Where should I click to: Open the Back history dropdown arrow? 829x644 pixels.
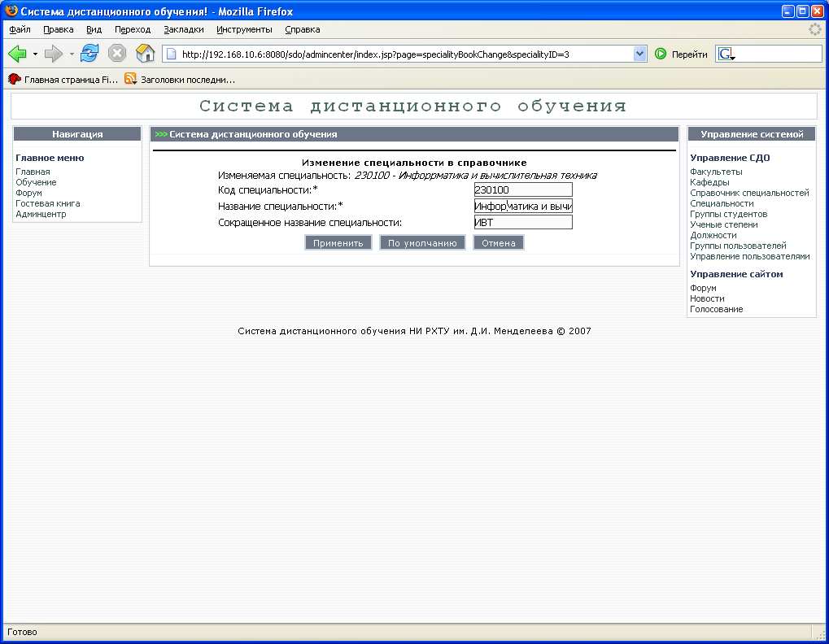[36, 54]
